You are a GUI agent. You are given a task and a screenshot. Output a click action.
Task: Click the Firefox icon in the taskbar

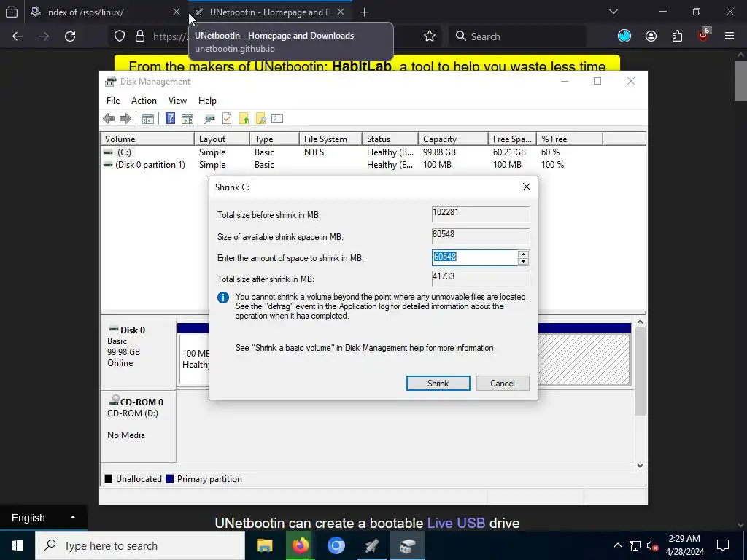point(300,545)
